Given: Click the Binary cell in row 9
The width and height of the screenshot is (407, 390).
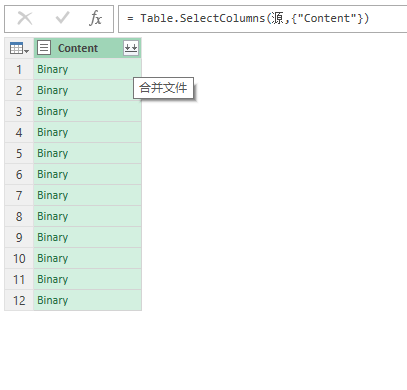Looking at the screenshot, I should click(x=88, y=237).
